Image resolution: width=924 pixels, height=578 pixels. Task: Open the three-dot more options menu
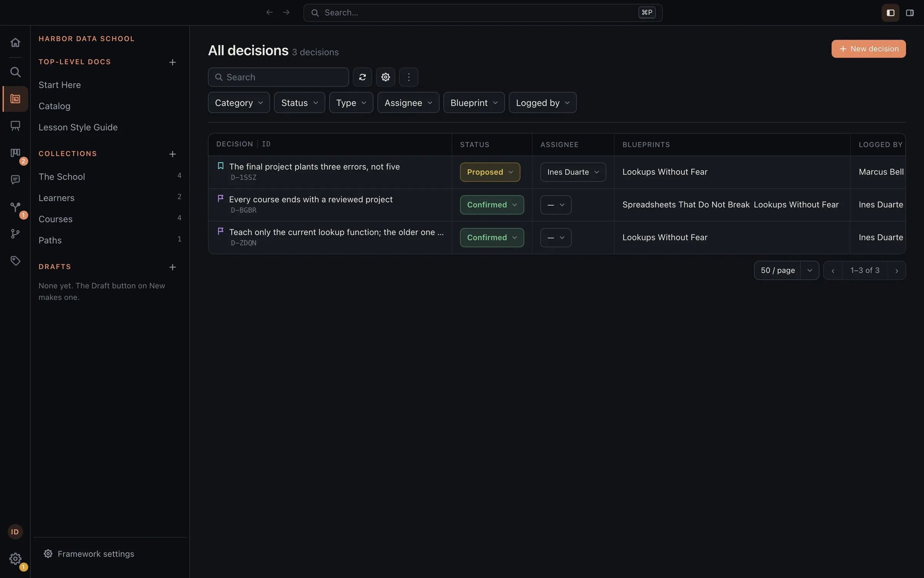(x=408, y=77)
